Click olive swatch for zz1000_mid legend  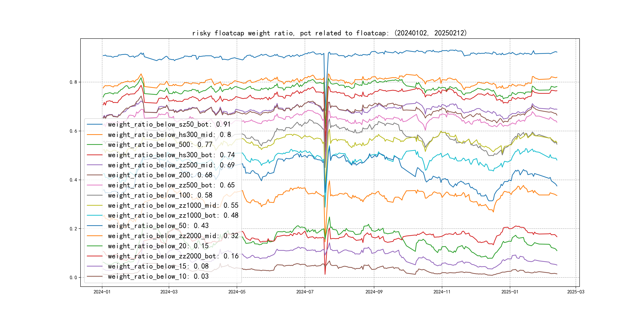(x=94, y=206)
